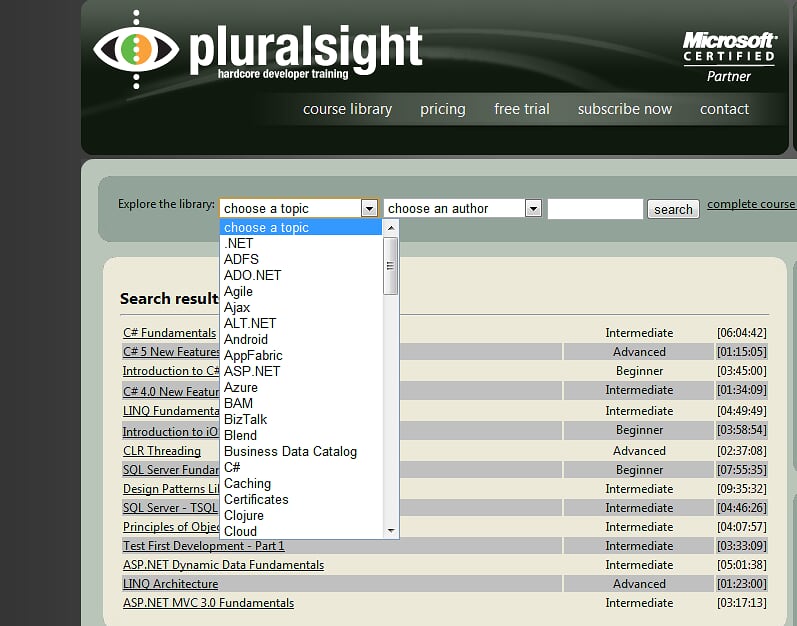Select .NET from topic list
This screenshot has width=797, height=626.
point(300,243)
